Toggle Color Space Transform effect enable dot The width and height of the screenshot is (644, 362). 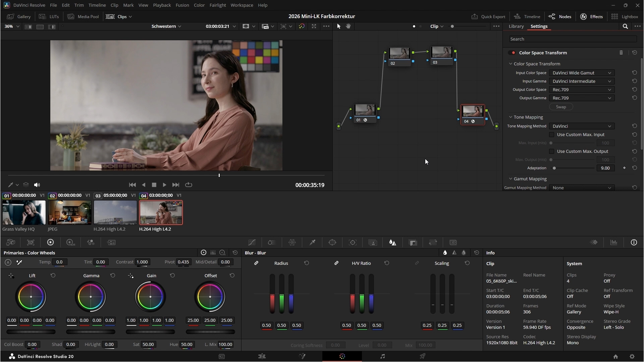coord(513,53)
